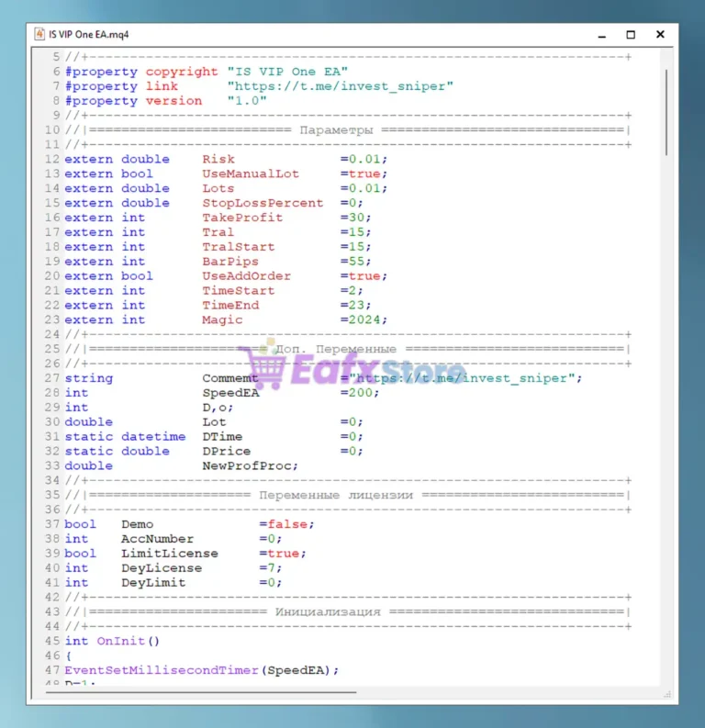The width and height of the screenshot is (705, 728).
Task: Click the Tral variable on line 17
Action: (218, 232)
